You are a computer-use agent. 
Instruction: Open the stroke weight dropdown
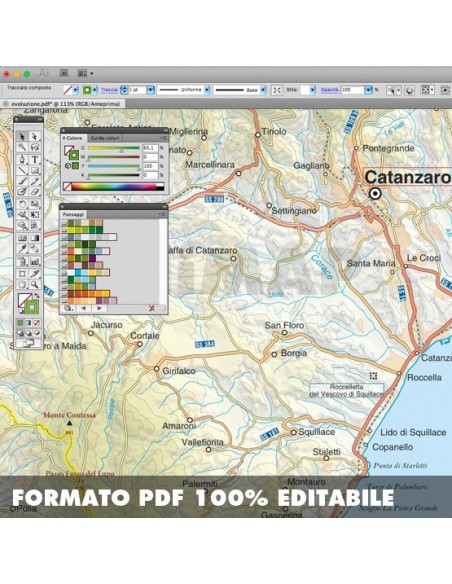click(x=150, y=90)
